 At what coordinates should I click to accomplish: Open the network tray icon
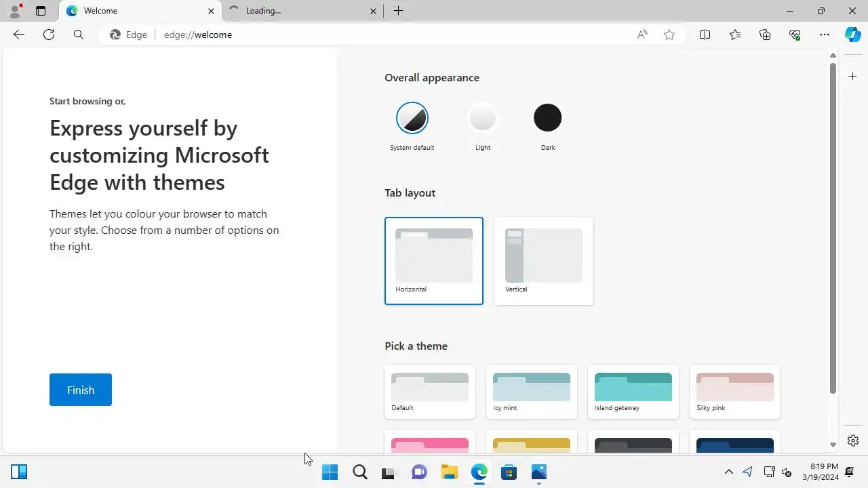[769, 472]
